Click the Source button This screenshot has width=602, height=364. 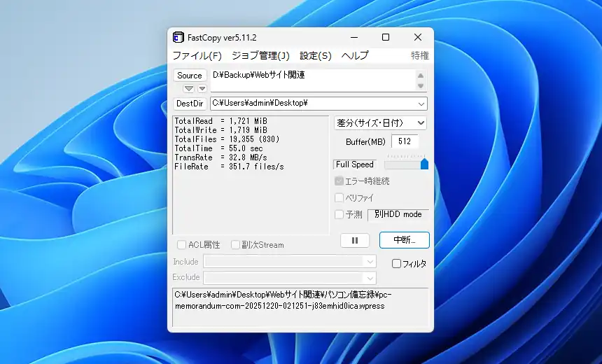190,76
